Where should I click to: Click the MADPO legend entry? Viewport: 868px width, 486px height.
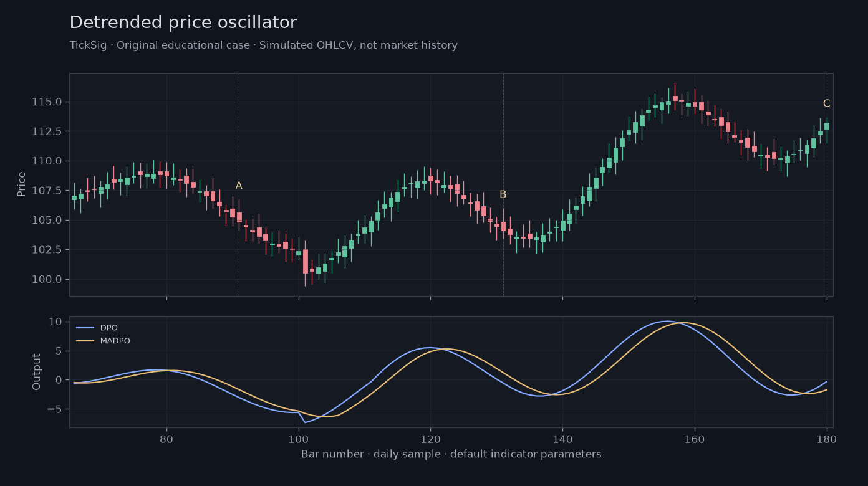click(x=103, y=341)
